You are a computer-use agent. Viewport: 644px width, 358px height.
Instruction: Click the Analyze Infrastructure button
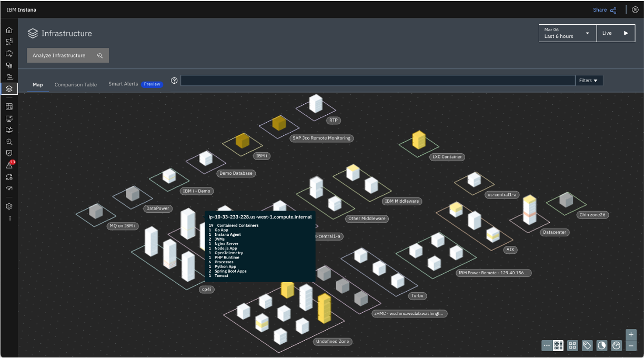click(68, 55)
